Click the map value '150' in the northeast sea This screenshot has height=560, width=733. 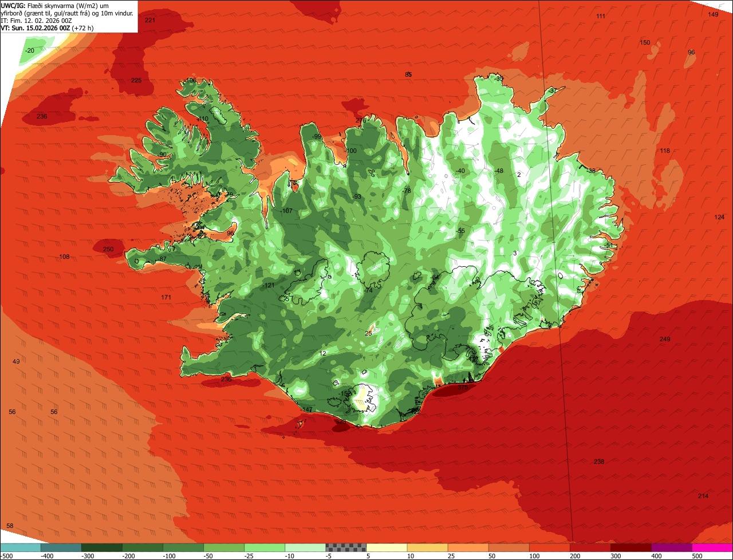tap(645, 43)
